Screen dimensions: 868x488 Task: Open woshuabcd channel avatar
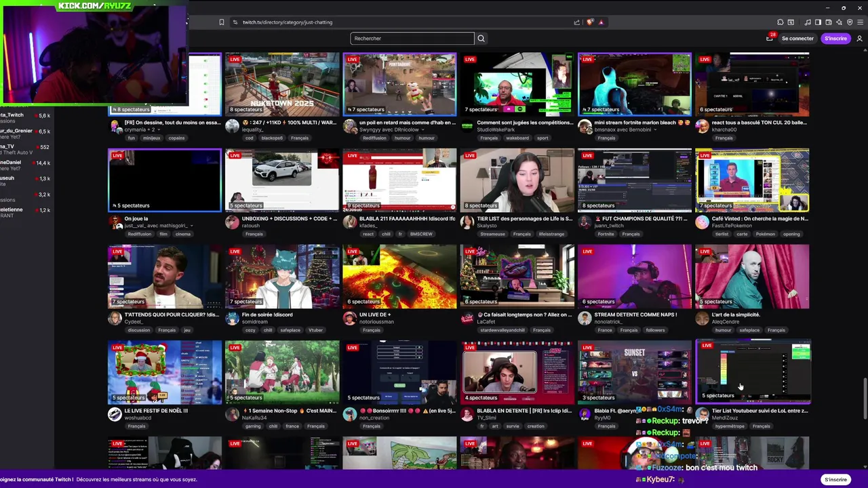tap(115, 414)
